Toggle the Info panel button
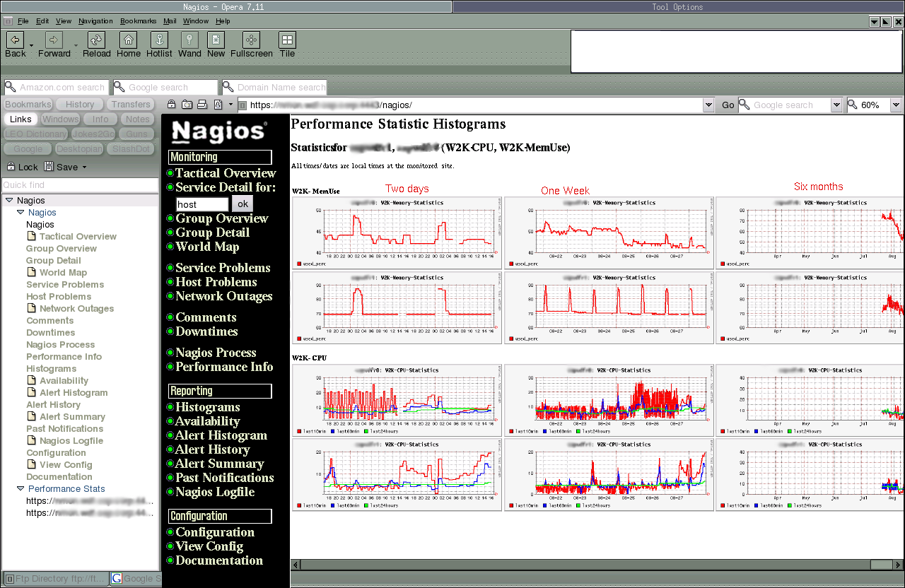Image resolution: width=905 pixels, height=588 pixels. [100, 119]
